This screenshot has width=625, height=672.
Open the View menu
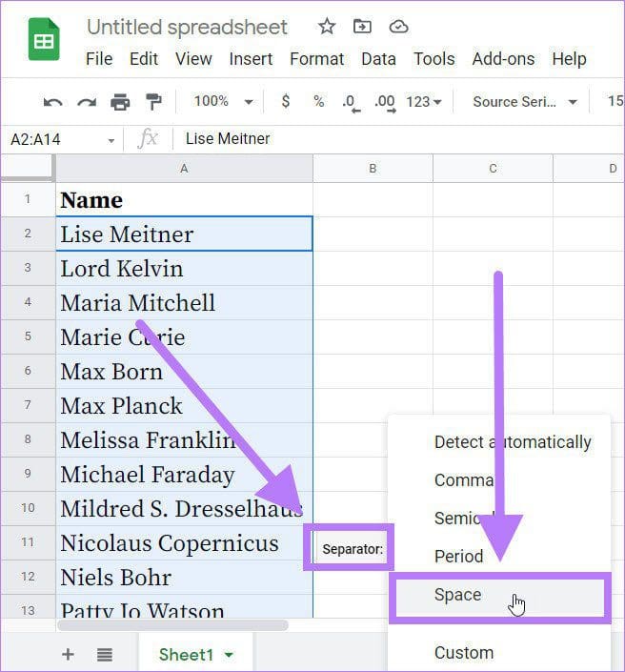coord(193,59)
